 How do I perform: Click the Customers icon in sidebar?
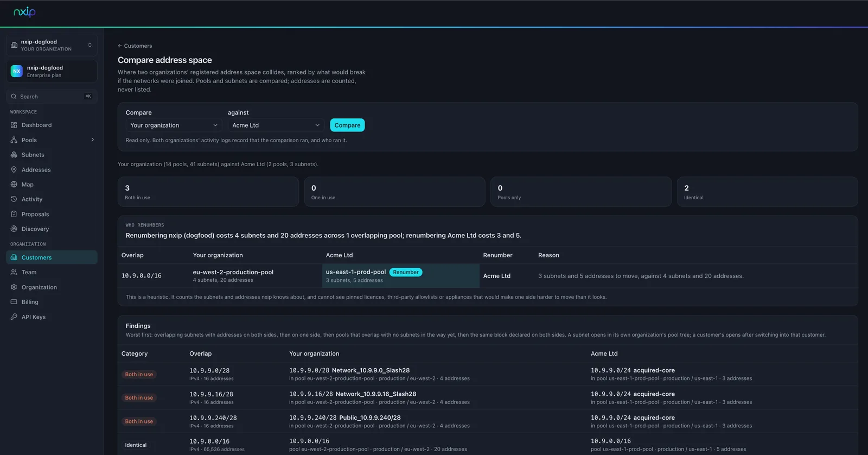coord(14,257)
